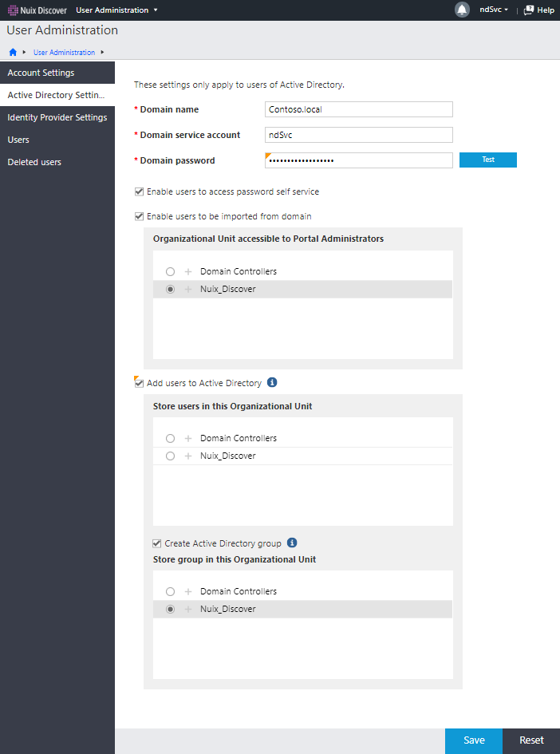This screenshot has height=754, width=560.
Task: Uncheck Enable users to be imported from domain
Action: (140, 216)
